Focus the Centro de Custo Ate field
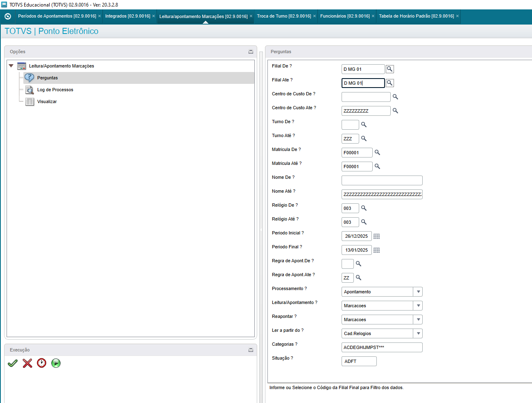The height and width of the screenshot is (403, 532). tap(366, 111)
